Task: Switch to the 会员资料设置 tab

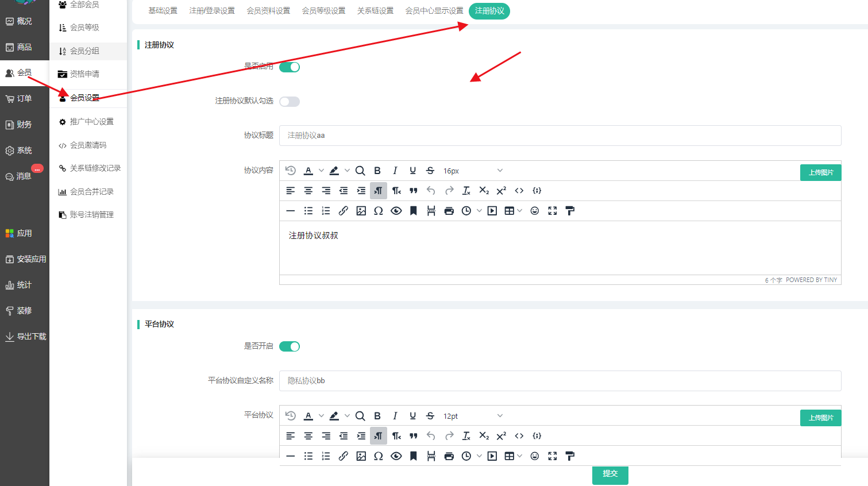Action: click(268, 11)
